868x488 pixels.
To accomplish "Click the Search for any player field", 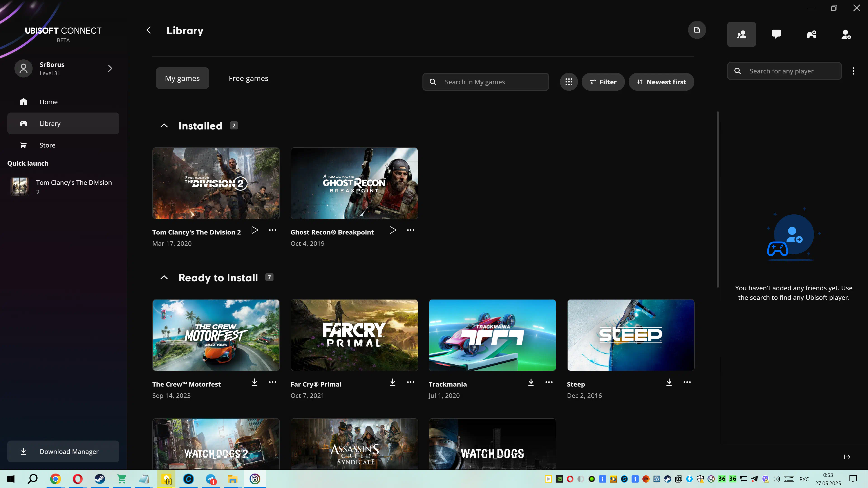I will [784, 71].
